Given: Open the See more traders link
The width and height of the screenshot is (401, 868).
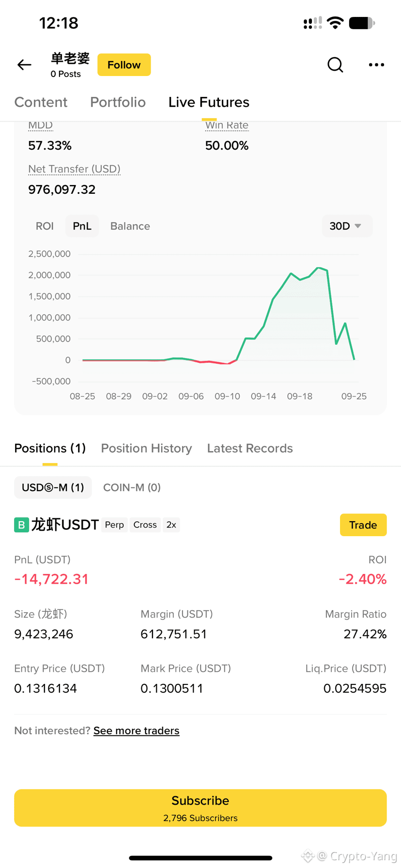Looking at the screenshot, I should 137,731.
